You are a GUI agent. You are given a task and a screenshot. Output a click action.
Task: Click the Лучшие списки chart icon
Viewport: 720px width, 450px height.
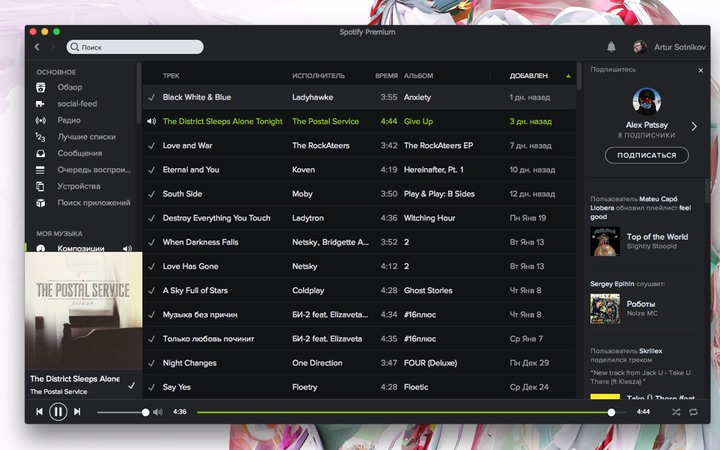click(40, 137)
